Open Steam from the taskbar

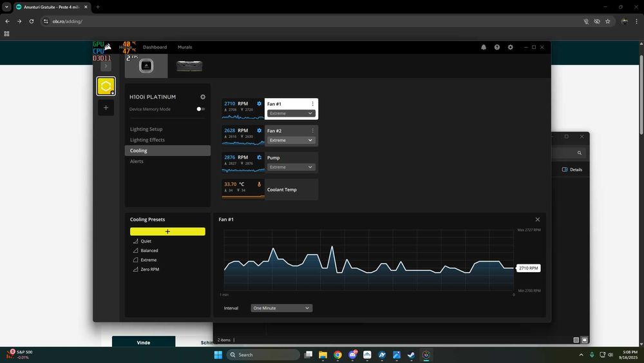point(411,355)
